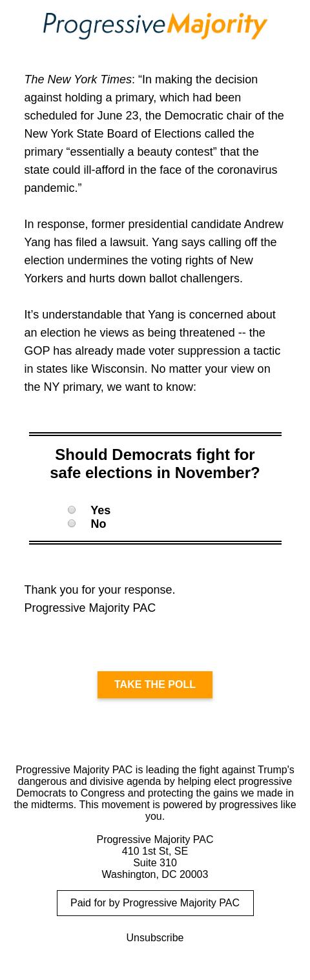
Task: Click the Washington, DC 20003 line
Action: click(x=155, y=875)
